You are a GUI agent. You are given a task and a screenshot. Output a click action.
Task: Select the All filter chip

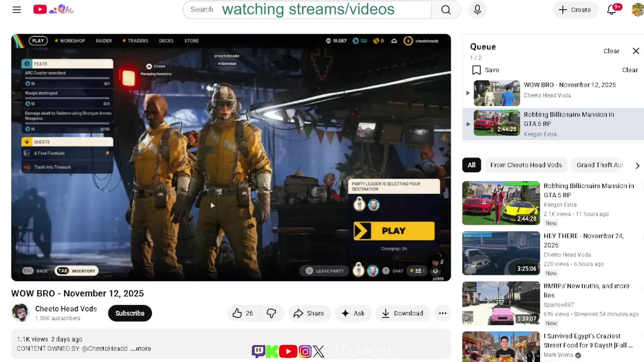(471, 165)
